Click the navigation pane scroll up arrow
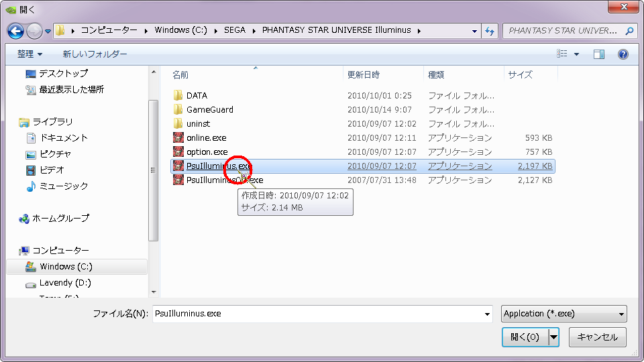This screenshot has height=362, width=644. pos(154,72)
